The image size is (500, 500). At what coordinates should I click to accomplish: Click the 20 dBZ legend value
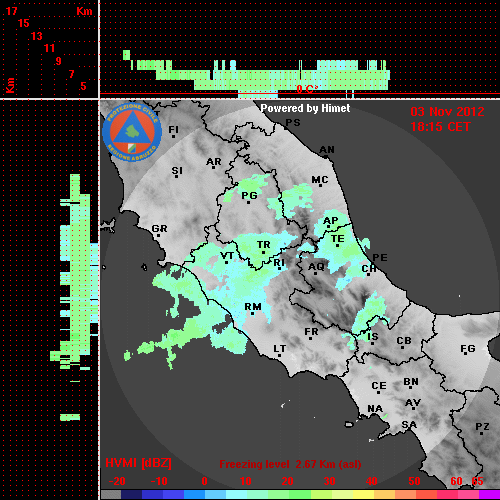point(287,481)
